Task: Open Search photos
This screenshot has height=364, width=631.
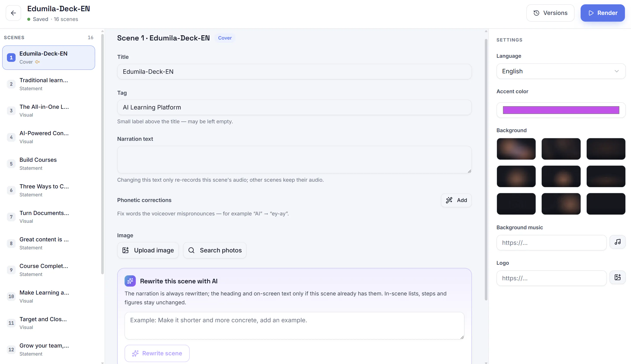Action: pyautogui.click(x=215, y=250)
